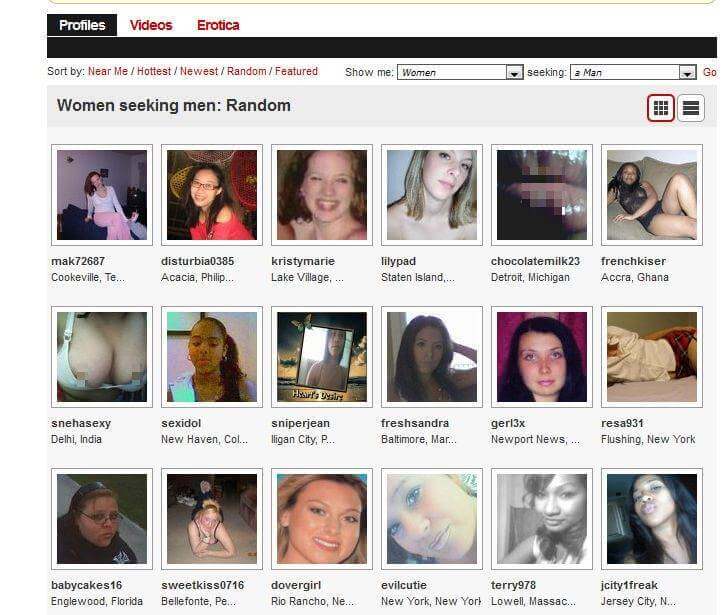This screenshot has width=727, height=615.
Task: Switch to grid view layout icon
Action: click(x=660, y=108)
